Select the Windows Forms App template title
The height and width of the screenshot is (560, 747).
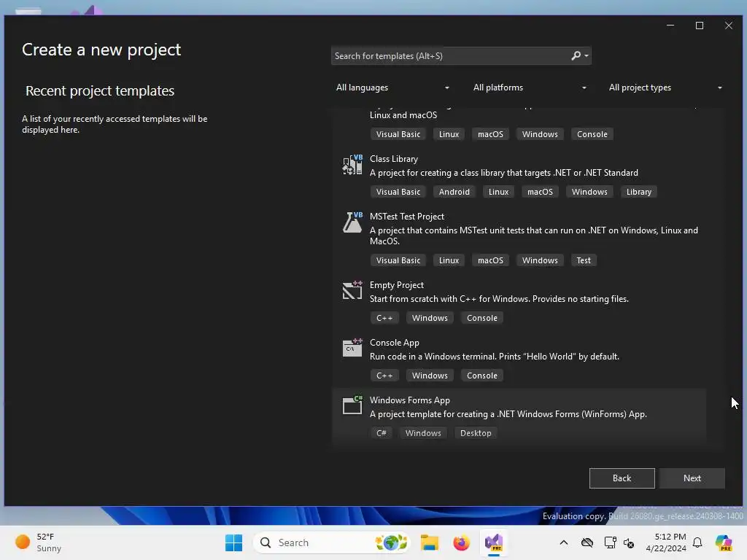(x=410, y=400)
